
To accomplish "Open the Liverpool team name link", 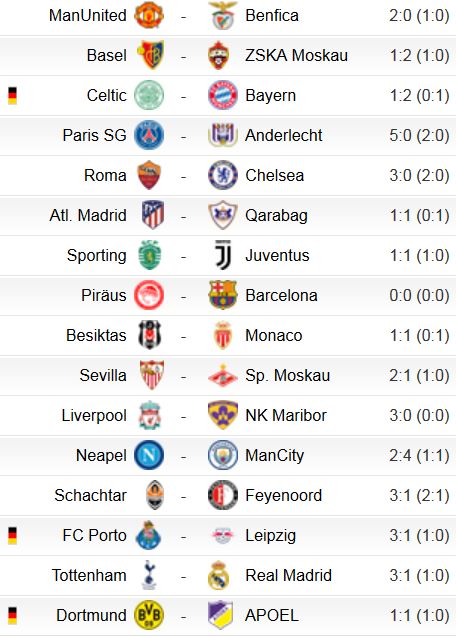I will (x=94, y=415).
